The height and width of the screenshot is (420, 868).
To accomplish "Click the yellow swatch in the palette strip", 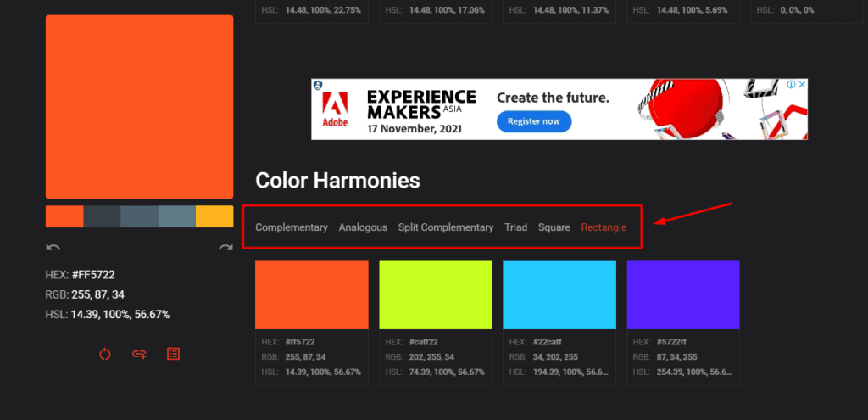I will point(214,216).
